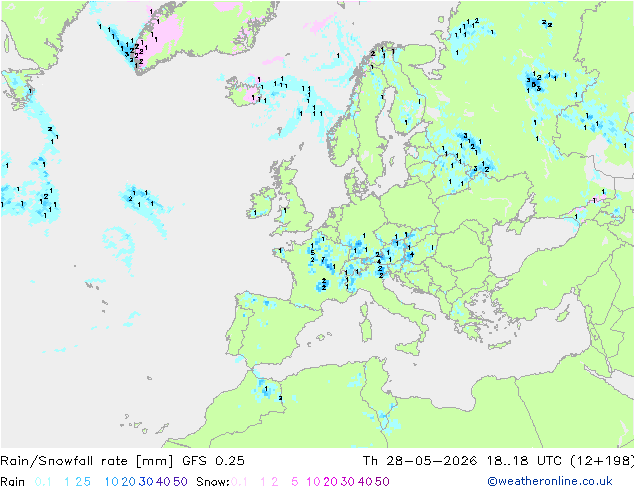
Task: Click the Snow legend value 10
Action: (x=313, y=482)
